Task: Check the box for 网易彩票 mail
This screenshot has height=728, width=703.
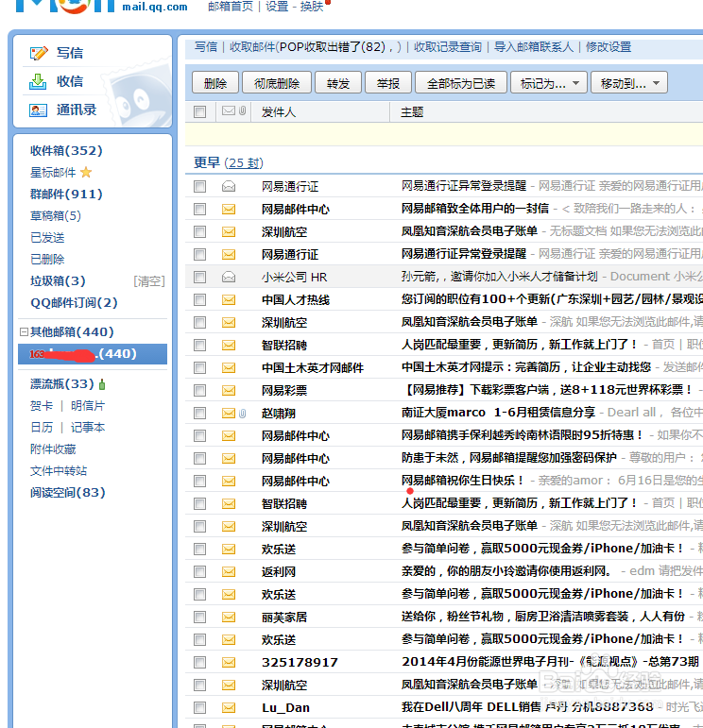Action: (x=199, y=391)
